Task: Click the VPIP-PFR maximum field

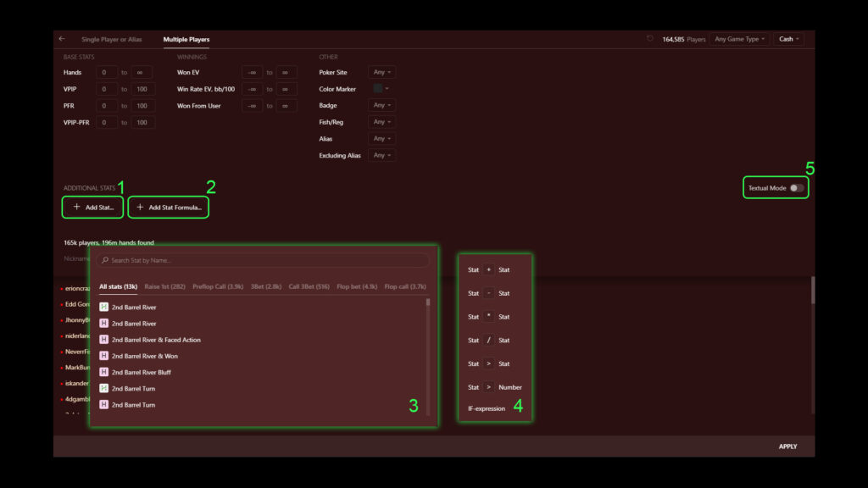Action: pos(142,122)
